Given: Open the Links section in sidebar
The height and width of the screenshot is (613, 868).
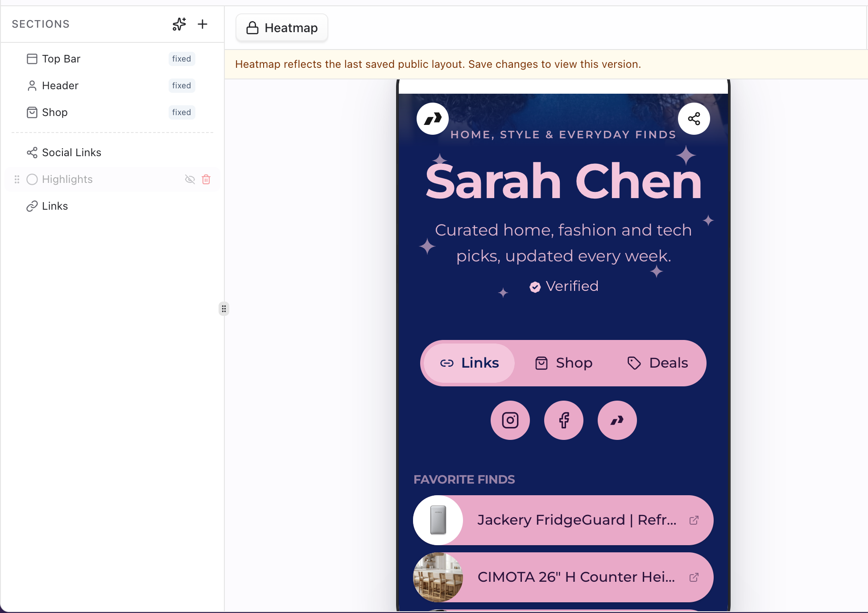Looking at the screenshot, I should (x=112, y=206).
